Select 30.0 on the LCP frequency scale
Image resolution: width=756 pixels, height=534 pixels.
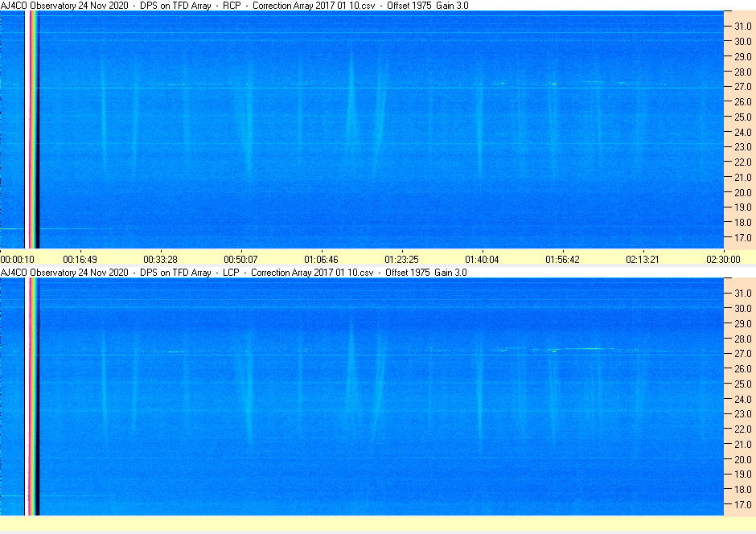743,309
